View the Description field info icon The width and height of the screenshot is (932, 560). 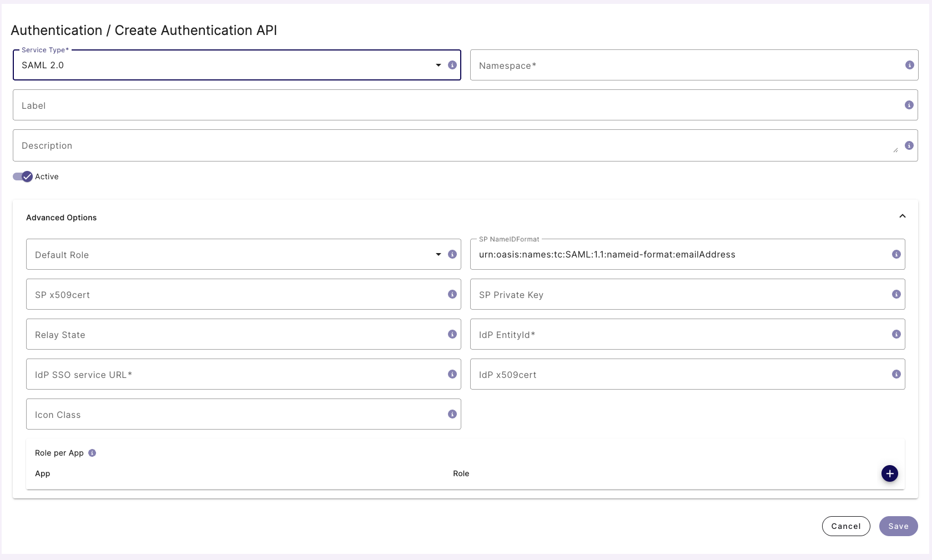909,145
